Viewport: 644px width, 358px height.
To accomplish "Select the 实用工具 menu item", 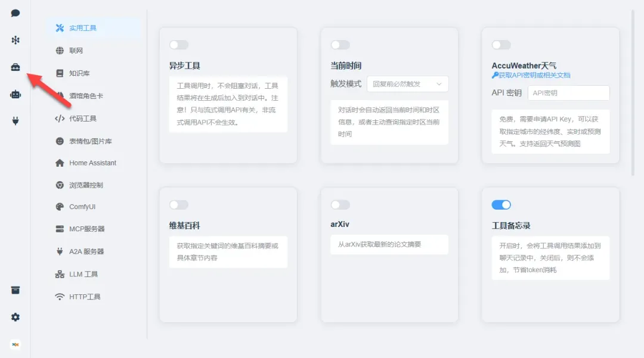I will pos(94,28).
